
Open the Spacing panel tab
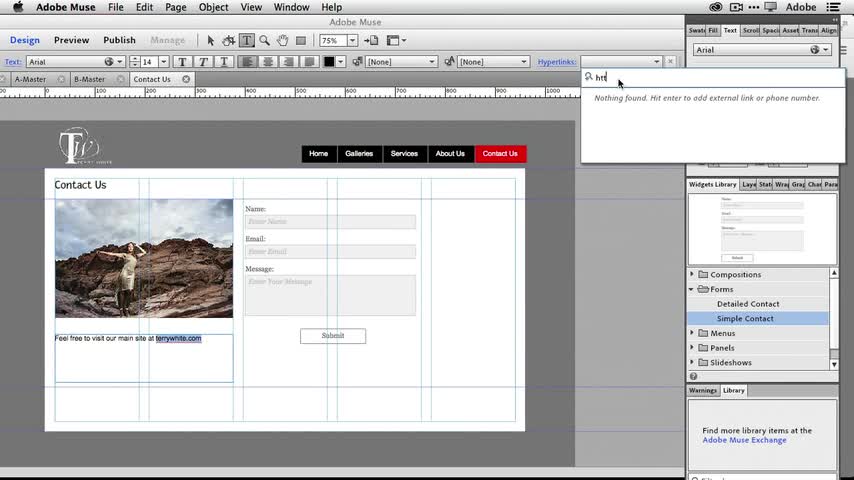[770, 31]
